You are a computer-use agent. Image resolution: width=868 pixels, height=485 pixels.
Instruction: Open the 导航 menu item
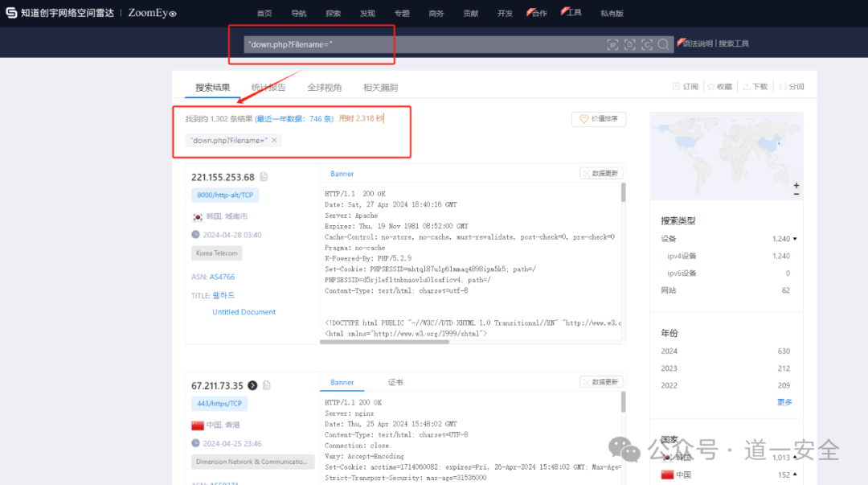click(x=298, y=14)
